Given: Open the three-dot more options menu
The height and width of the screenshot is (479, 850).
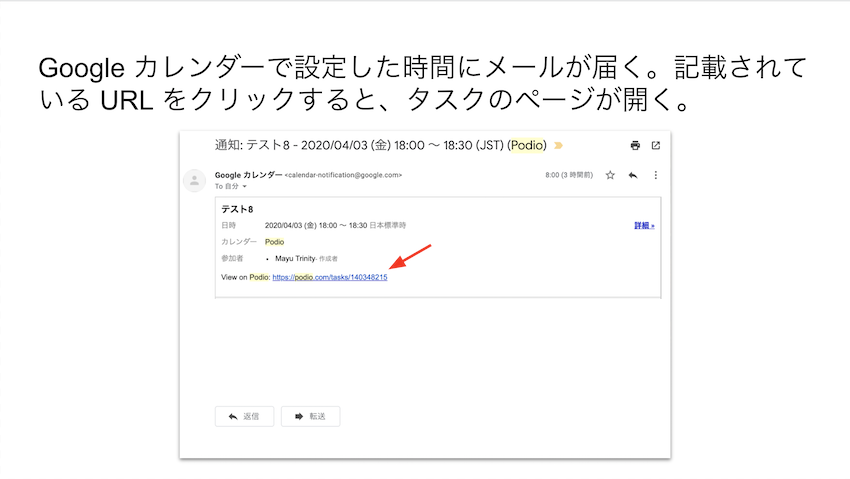Looking at the screenshot, I should [656, 175].
